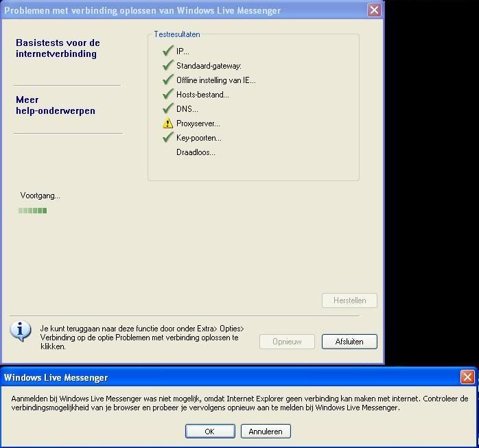The image size is (479, 448).
Task: Click the Herstellen button
Action: [x=349, y=300]
